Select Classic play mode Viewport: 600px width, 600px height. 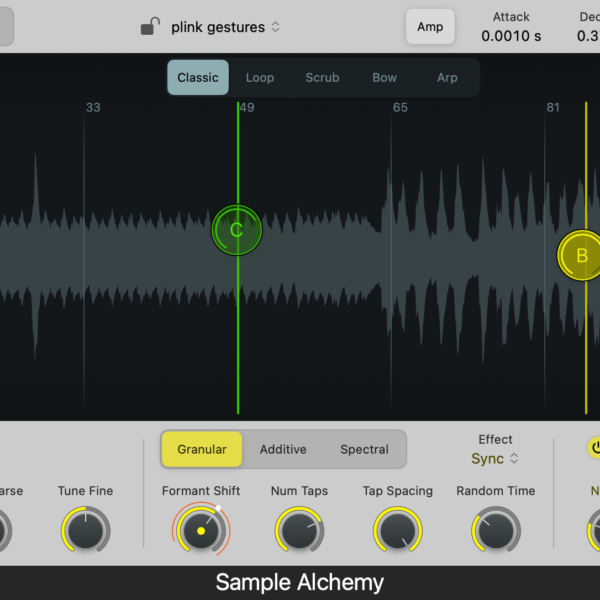198,78
